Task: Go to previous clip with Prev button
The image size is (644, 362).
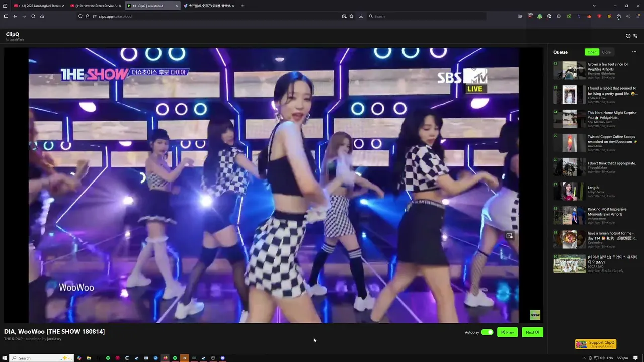Action: pos(507,332)
